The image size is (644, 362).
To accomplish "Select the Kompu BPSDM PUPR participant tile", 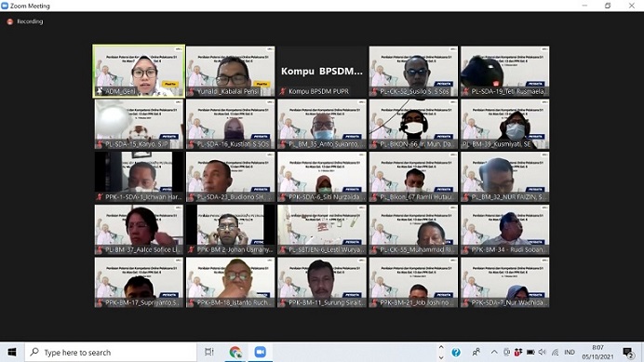I will point(322,71).
